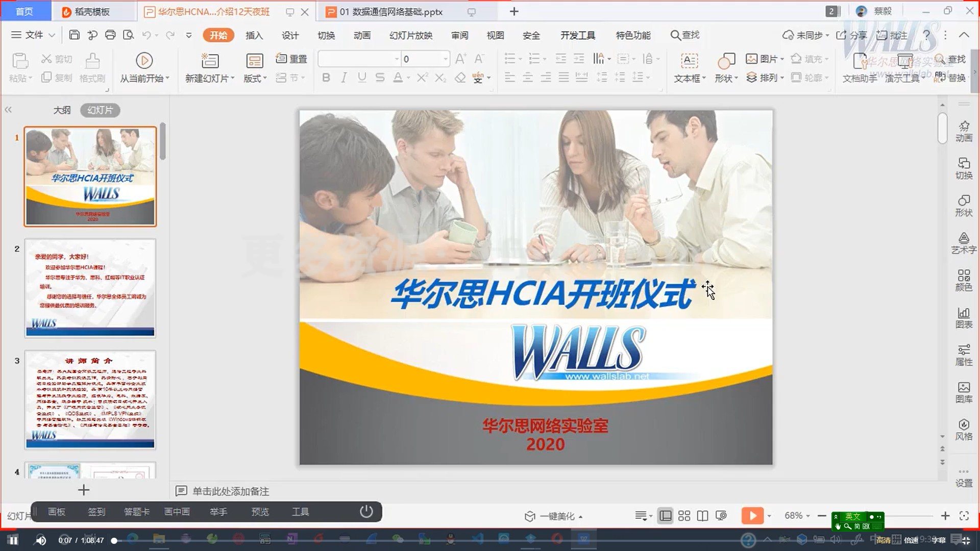The height and width of the screenshot is (551, 980).
Task: Click the 举手 raise-hand button
Action: [x=218, y=512]
